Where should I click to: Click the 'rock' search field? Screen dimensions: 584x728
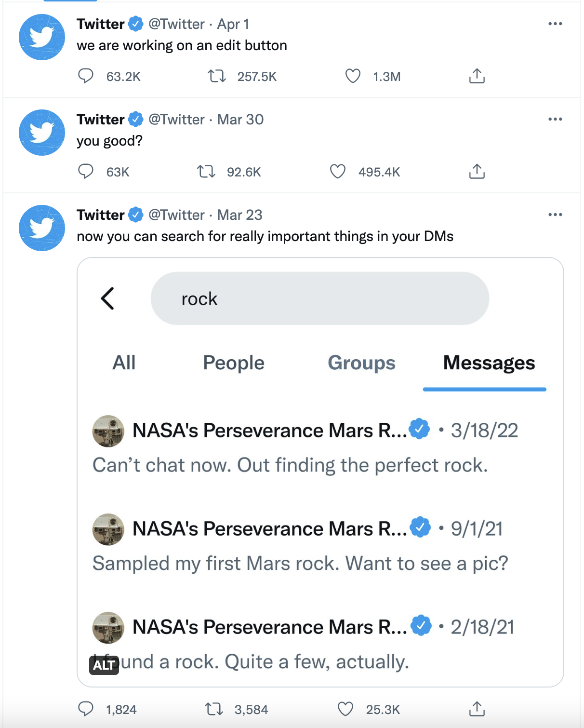(320, 298)
